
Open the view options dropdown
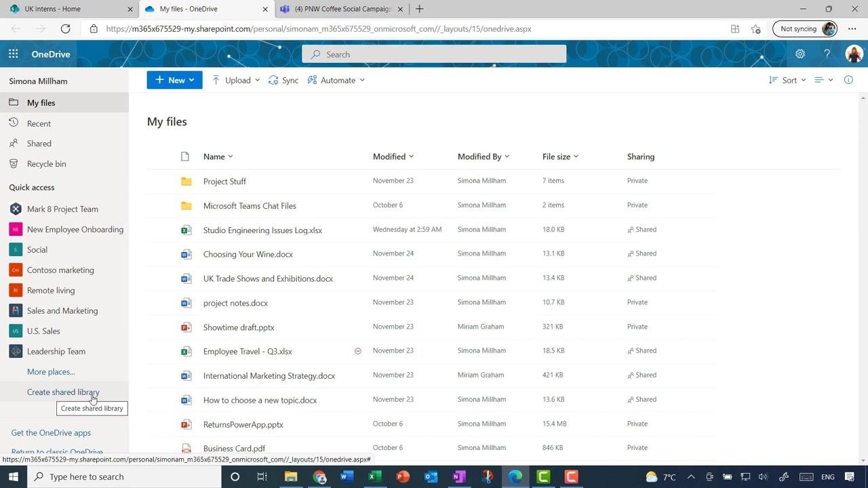tap(823, 80)
